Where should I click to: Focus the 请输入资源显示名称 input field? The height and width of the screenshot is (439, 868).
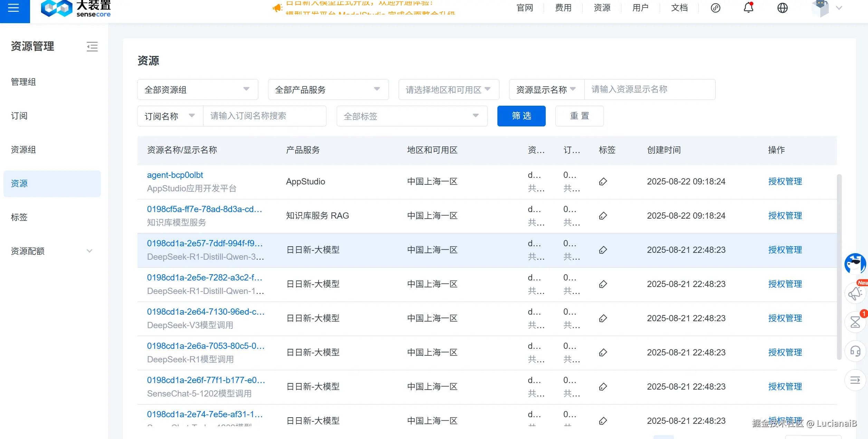tap(649, 89)
